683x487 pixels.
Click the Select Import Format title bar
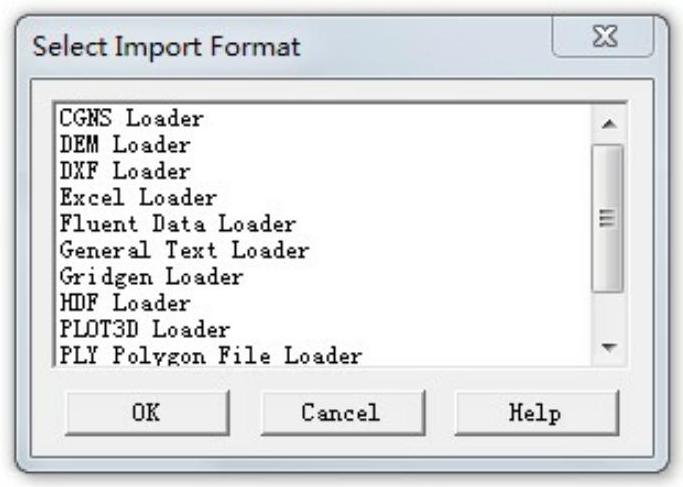point(300,46)
